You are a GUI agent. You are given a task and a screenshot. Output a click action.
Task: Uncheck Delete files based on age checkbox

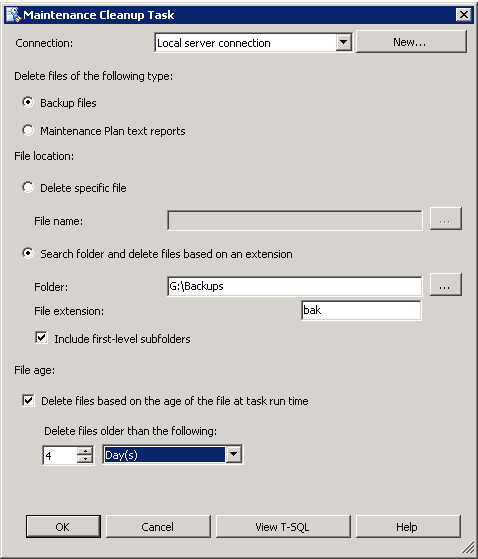(28, 400)
